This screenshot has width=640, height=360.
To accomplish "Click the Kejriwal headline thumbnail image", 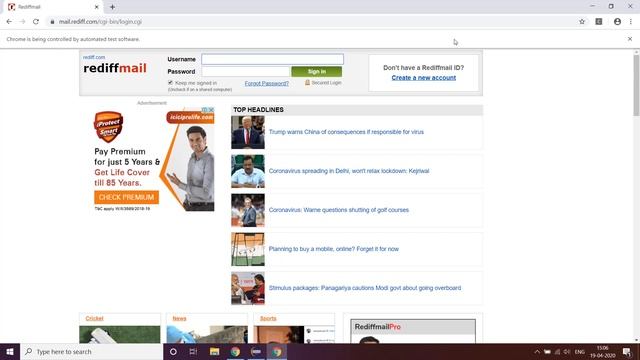I will [x=248, y=171].
